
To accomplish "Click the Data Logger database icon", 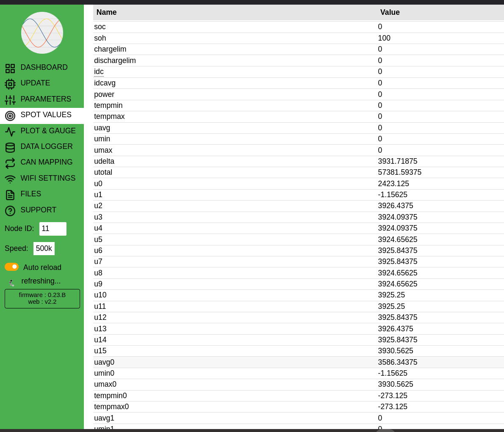I will (10, 147).
